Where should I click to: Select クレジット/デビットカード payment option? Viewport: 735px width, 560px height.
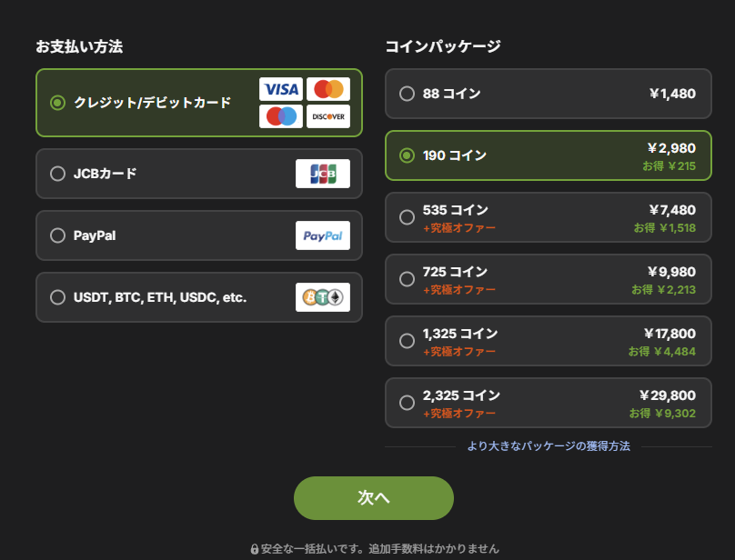pyautogui.click(x=198, y=103)
